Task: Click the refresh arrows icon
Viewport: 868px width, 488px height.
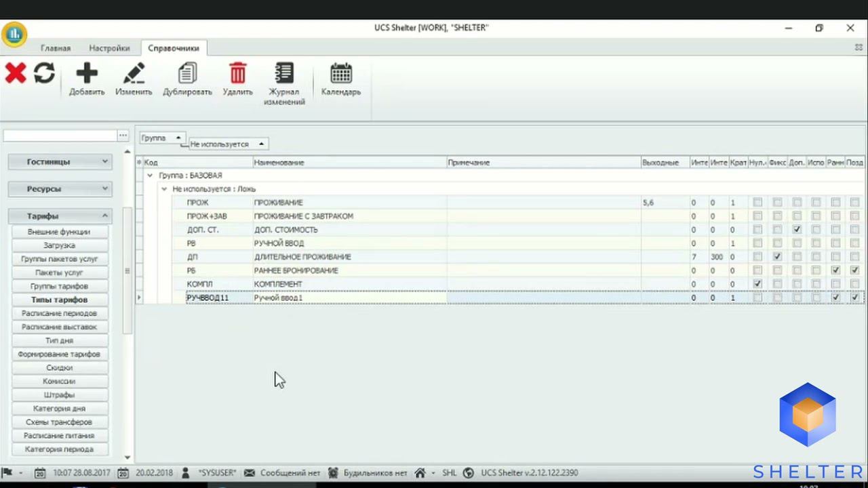Action: point(44,73)
